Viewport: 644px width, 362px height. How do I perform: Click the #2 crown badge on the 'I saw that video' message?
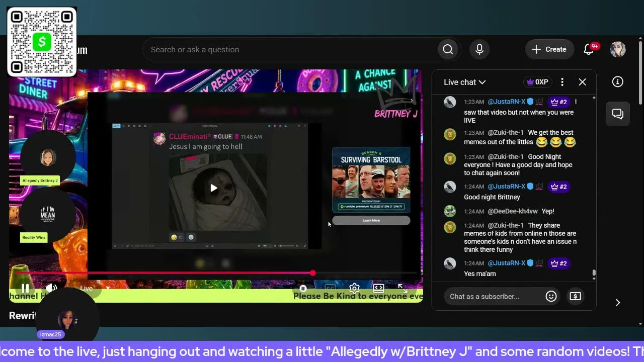pos(558,102)
